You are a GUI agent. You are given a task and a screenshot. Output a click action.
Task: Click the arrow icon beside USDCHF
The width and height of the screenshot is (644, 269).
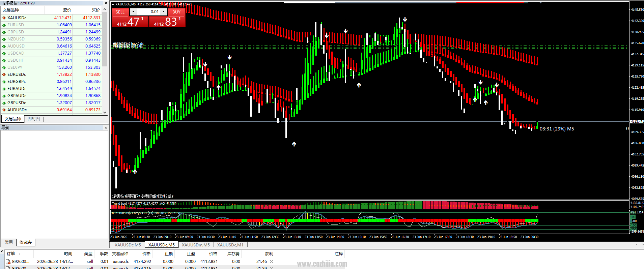pos(4,60)
